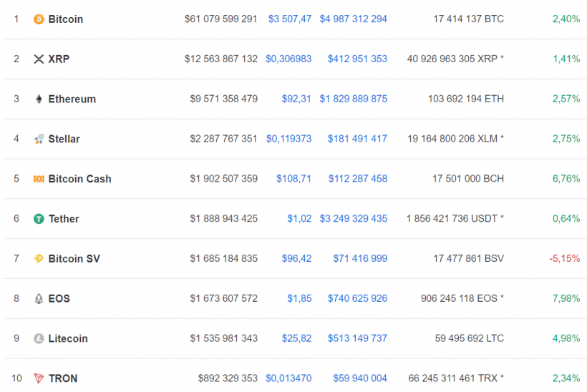Click Bitcoin price $3 507,47

[290, 19]
